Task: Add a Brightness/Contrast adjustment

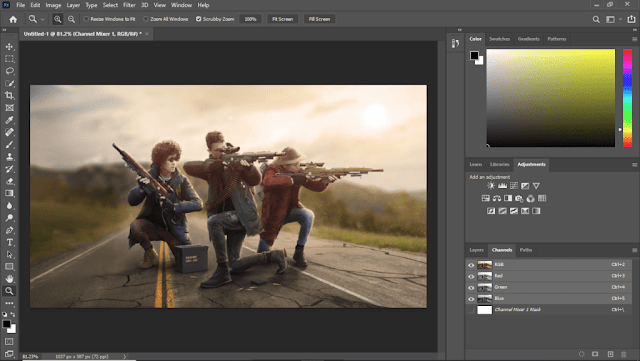Action: [x=491, y=186]
